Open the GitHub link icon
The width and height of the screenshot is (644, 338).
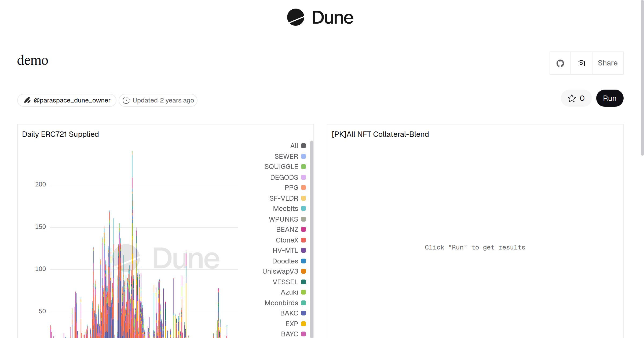click(x=560, y=63)
